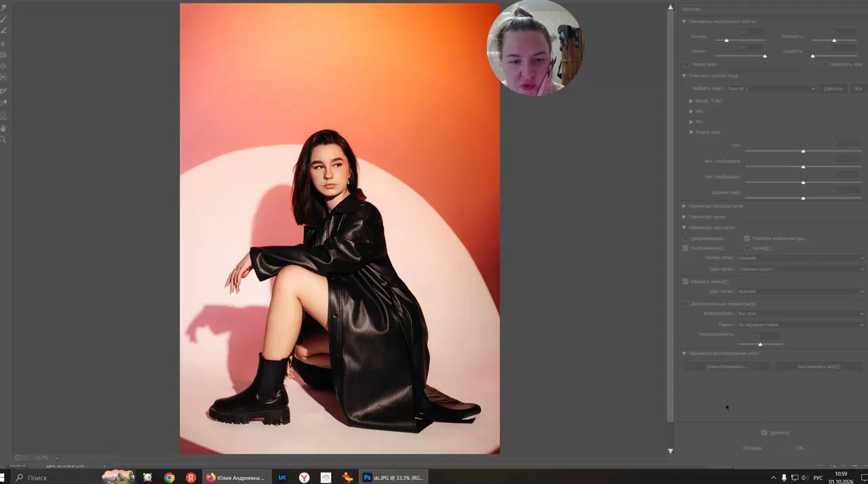Select the Forward Warp tool
868x484 pixels.
click(x=3, y=8)
